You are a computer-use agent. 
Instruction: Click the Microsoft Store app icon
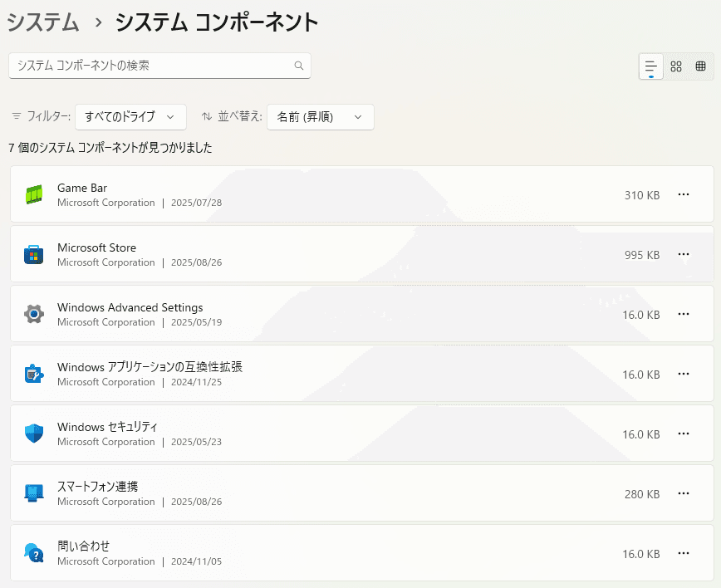click(x=34, y=254)
